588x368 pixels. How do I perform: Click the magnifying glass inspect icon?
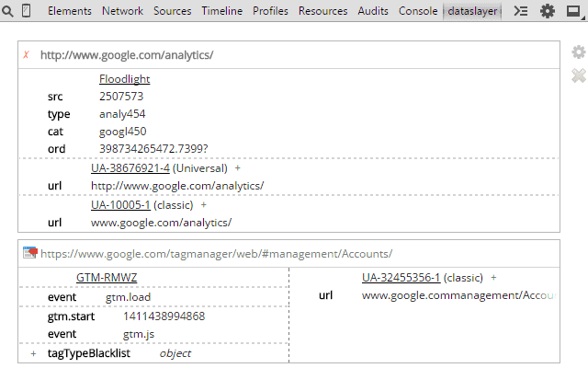point(7,11)
